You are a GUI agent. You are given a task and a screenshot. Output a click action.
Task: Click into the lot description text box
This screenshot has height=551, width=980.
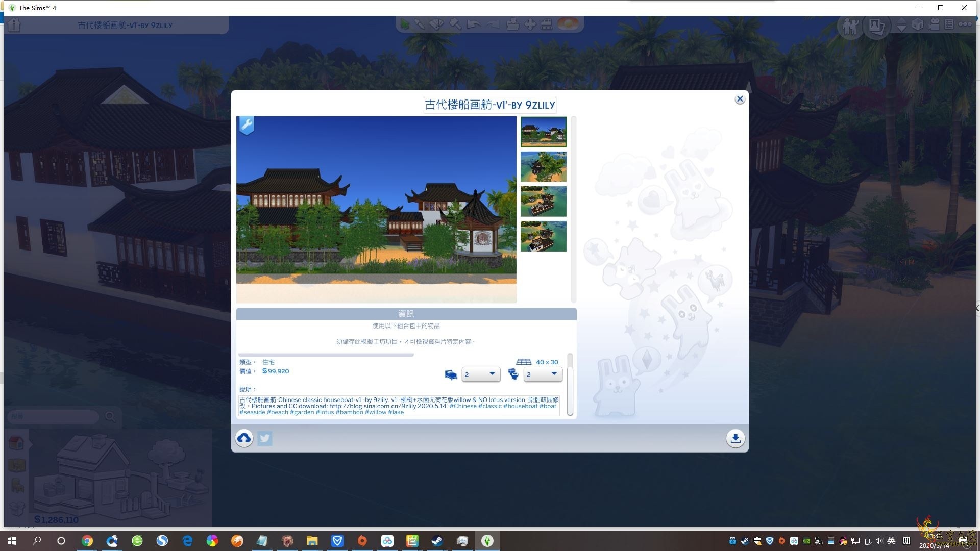click(x=399, y=406)
